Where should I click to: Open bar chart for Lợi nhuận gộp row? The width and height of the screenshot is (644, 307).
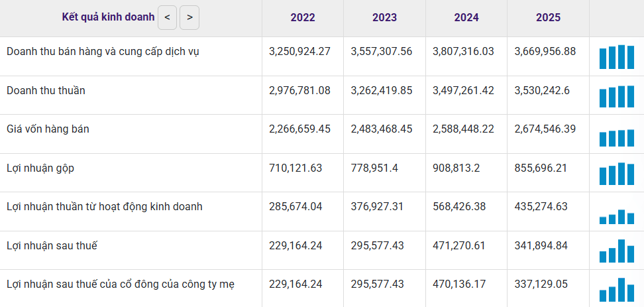click(616, 174)
